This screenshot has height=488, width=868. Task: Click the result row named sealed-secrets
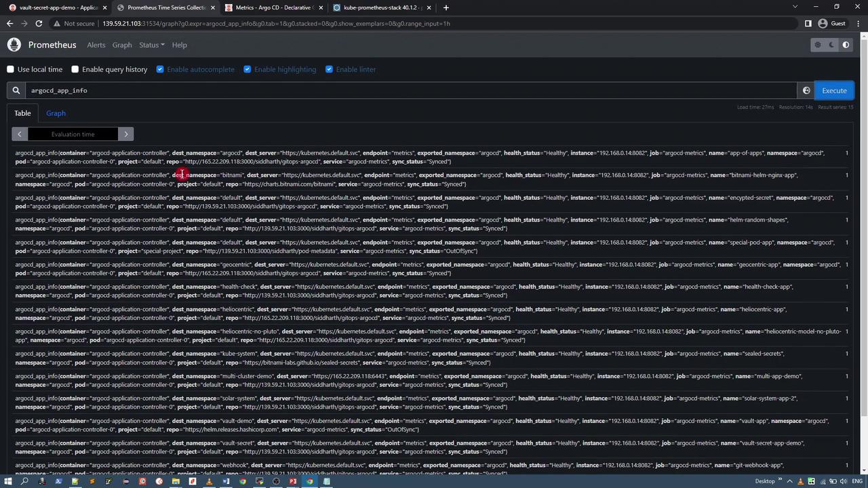pyautogui.click(x=431, y=358)
